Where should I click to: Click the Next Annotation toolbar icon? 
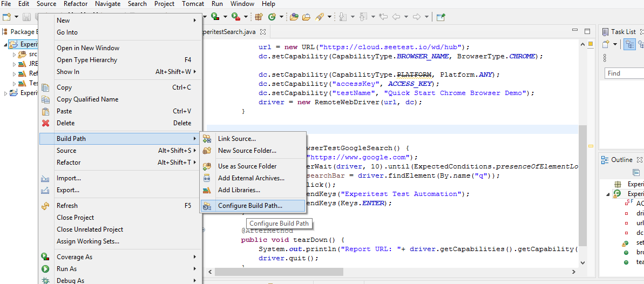(343, 17)
